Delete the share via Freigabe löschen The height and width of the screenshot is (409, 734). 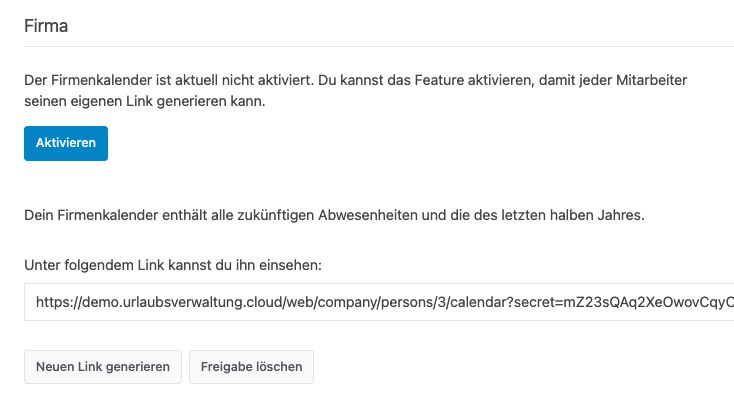click(251, 367)
